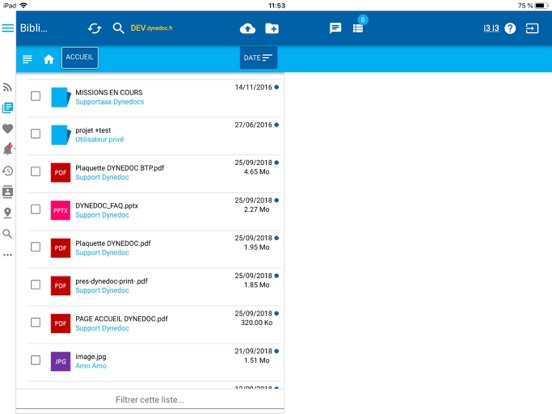Viewport: 552px width, 414px height.
Task: Click PDF icon of Plaquette DYNEDOC.pdf
Action: [x=61, y=248]
